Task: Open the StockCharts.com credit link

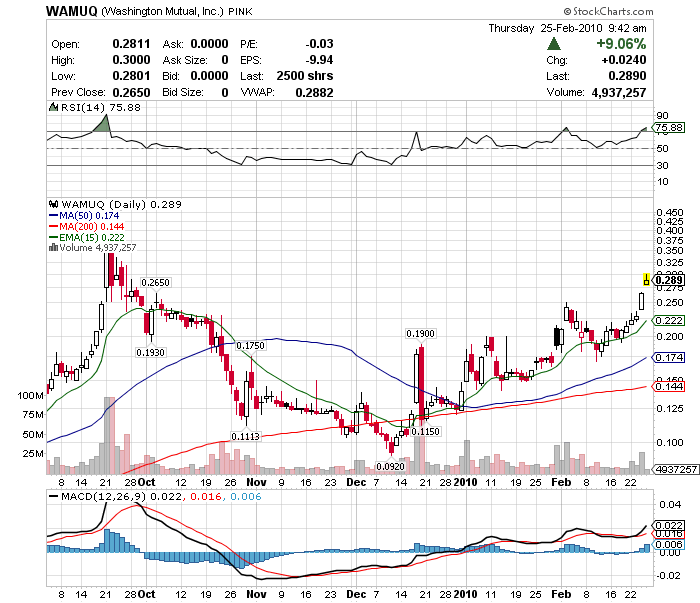Action: pyautogui.click(x=608, y=12)
